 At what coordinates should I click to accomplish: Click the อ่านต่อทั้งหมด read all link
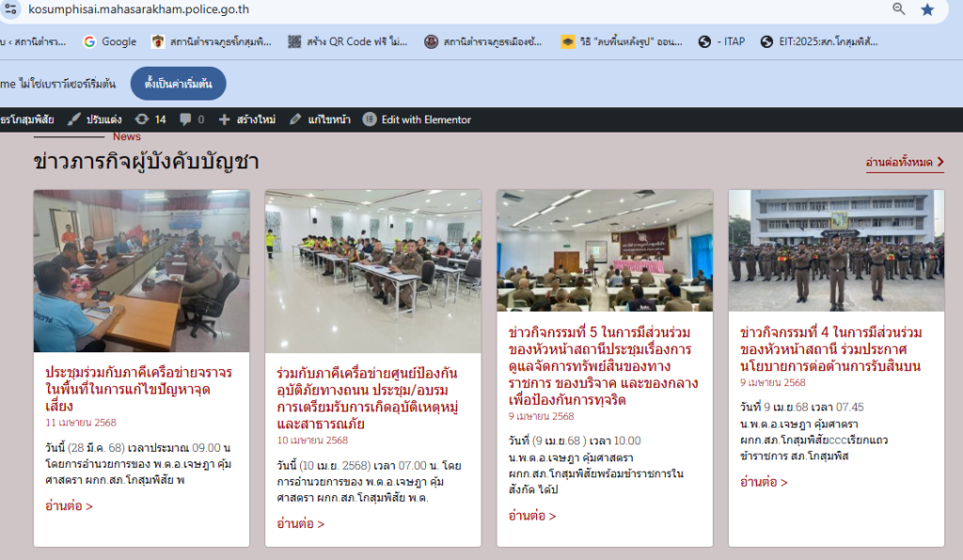coord(905,163)
